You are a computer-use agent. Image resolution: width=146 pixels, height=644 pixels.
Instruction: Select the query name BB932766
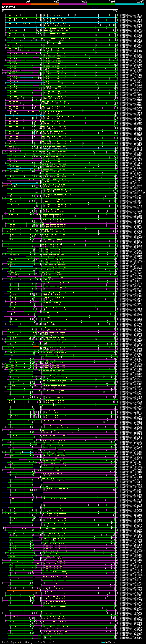pos(8,8)
